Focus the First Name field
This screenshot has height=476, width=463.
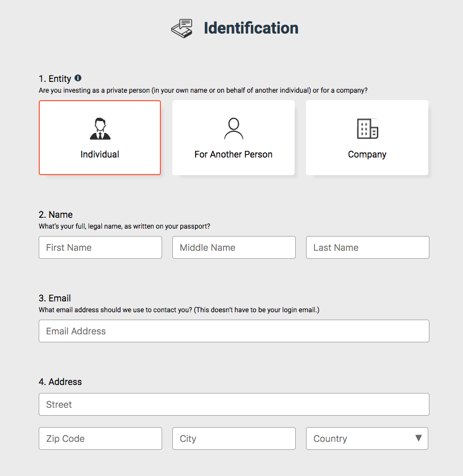tap(100, 247)
